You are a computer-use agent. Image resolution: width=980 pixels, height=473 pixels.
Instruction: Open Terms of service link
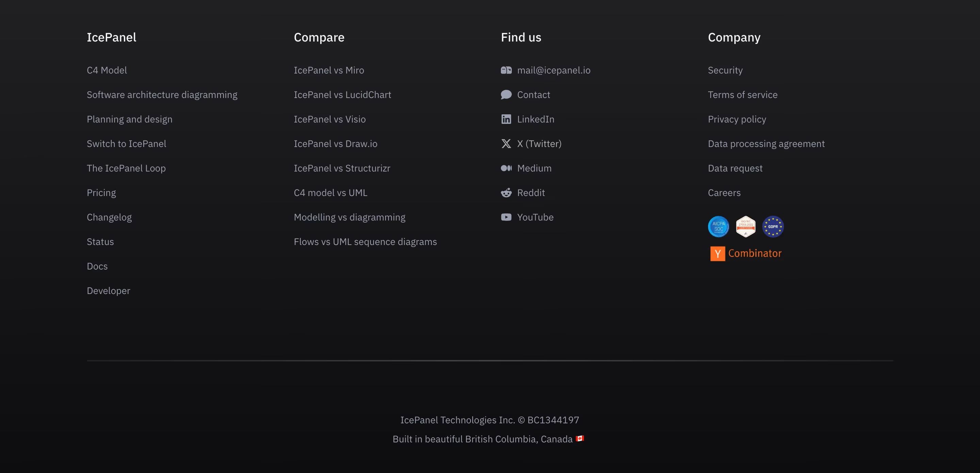click(x=742, y=94)
